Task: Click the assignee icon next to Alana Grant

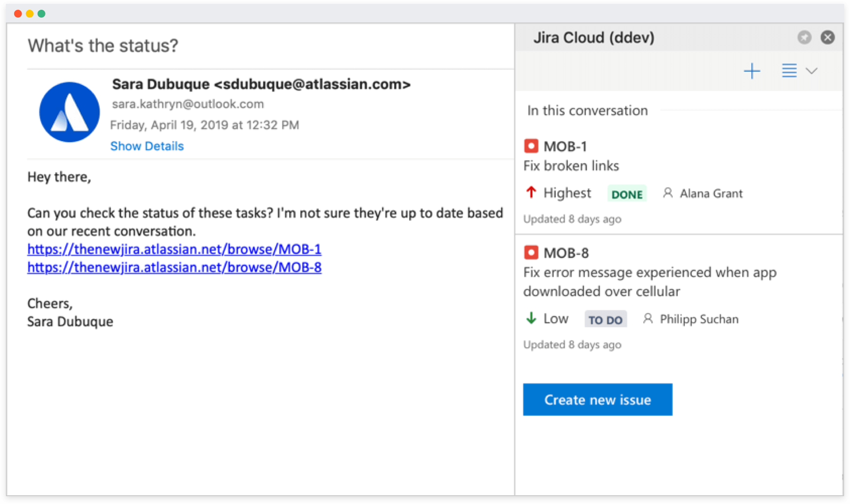Action: pos(668,193)
